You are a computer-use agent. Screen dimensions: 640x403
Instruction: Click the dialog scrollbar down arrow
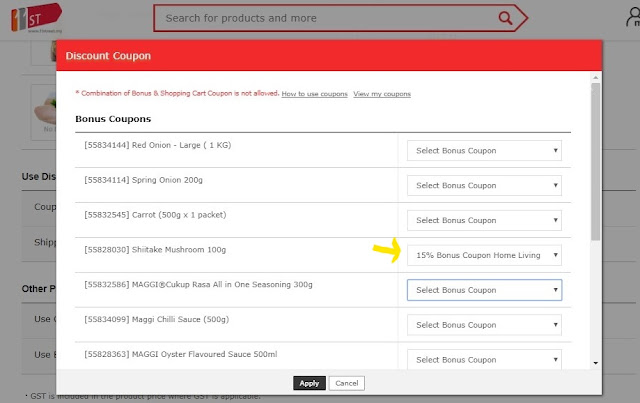[596, 363]
